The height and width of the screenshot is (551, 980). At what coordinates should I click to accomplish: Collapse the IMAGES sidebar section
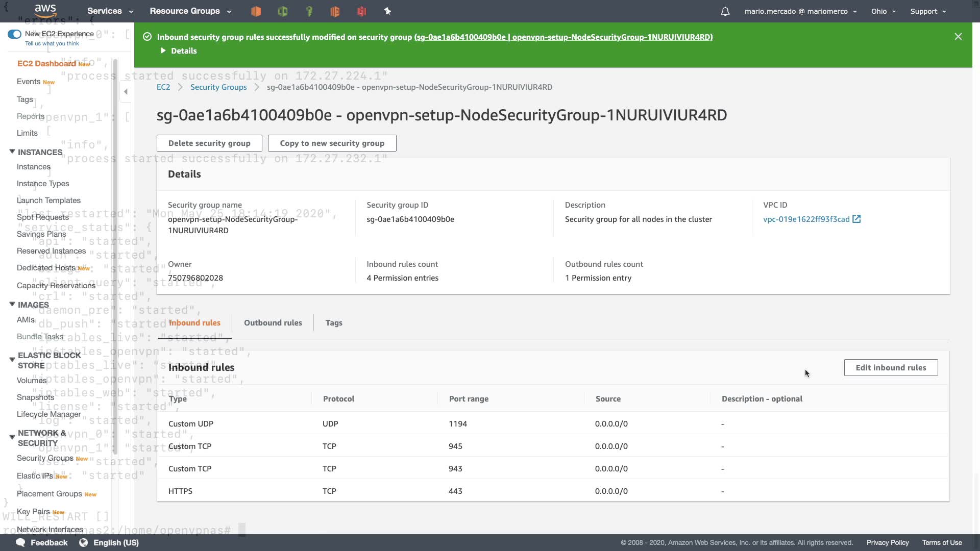coord(12,304)
